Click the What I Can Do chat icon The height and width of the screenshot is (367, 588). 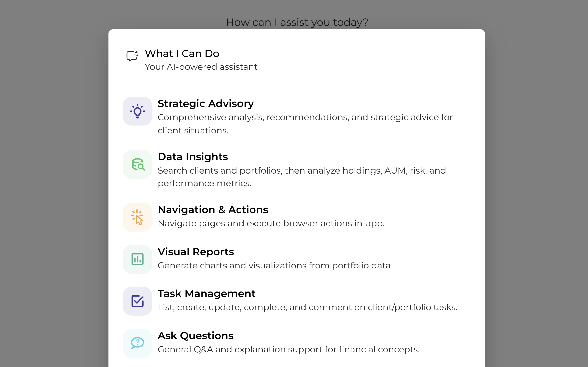(x=132, y=56)
